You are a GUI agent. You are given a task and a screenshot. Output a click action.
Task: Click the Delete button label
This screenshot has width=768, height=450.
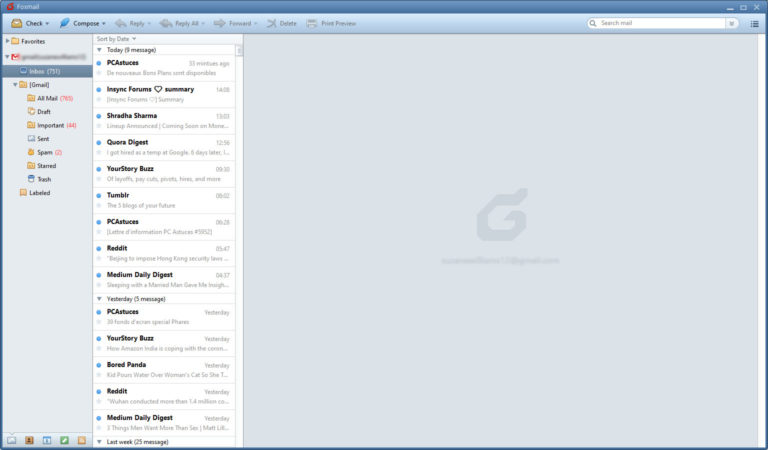pos(288,24)
